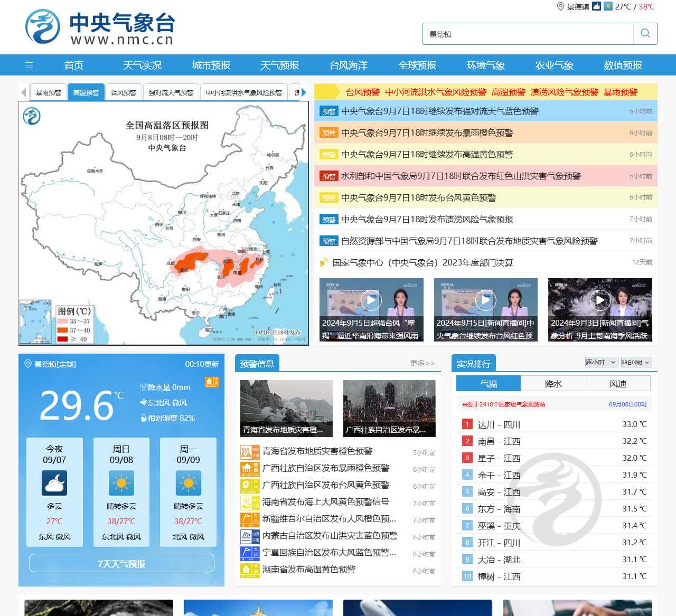Viewport: 676px width, 616px height.
Task: Open 城市预报 menu
Action: click(x=211, y=65)
